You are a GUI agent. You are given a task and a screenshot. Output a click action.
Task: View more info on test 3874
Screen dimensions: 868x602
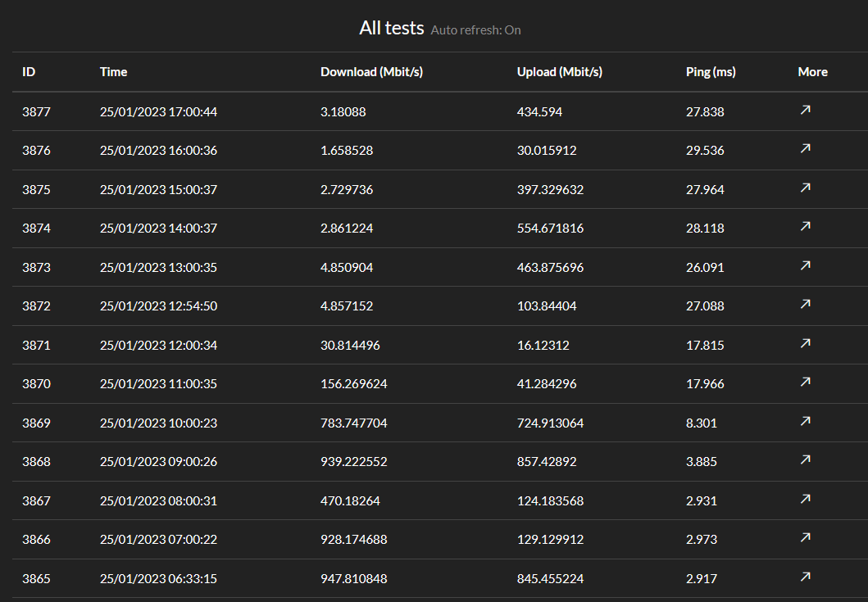click(x=805, y=226)
